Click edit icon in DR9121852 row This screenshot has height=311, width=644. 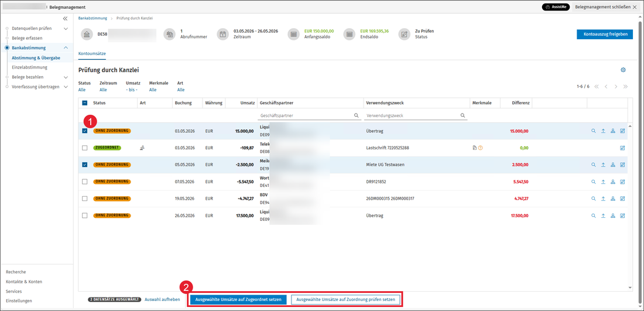click(x=622, y=182)
